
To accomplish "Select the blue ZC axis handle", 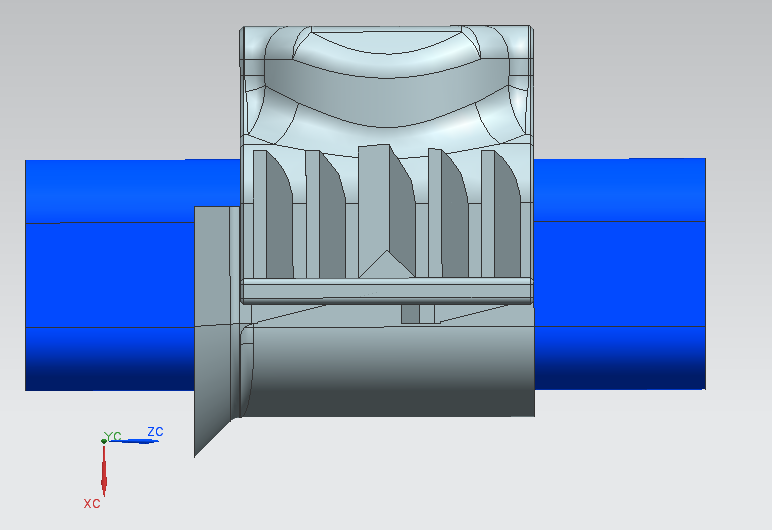I will coord(133,441).
